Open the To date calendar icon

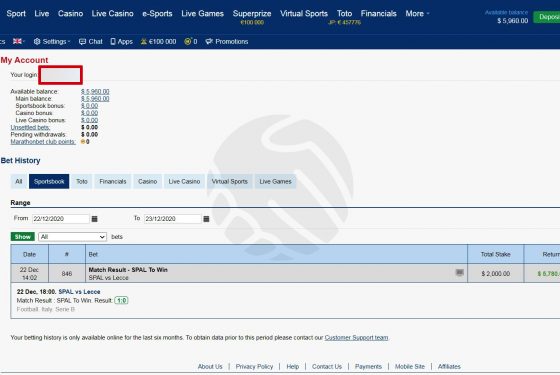[x=206, y=219]
